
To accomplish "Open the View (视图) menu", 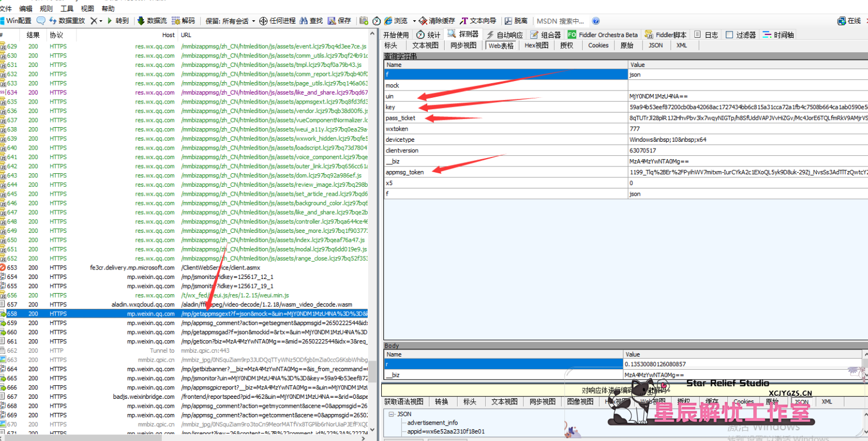I will pyautogui.click(x=88, y=9).
